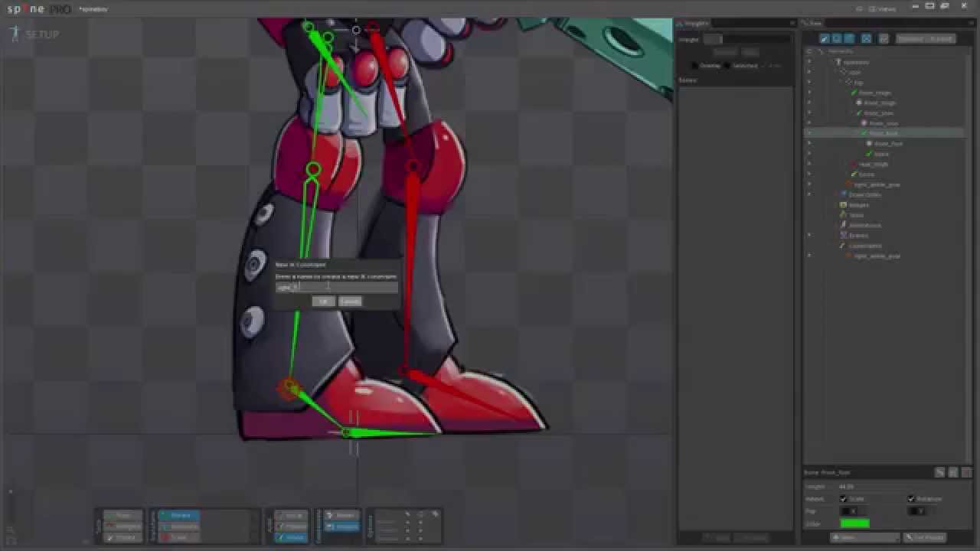Select the Rotate transform tool
The image size is (980, 551).
179,516
